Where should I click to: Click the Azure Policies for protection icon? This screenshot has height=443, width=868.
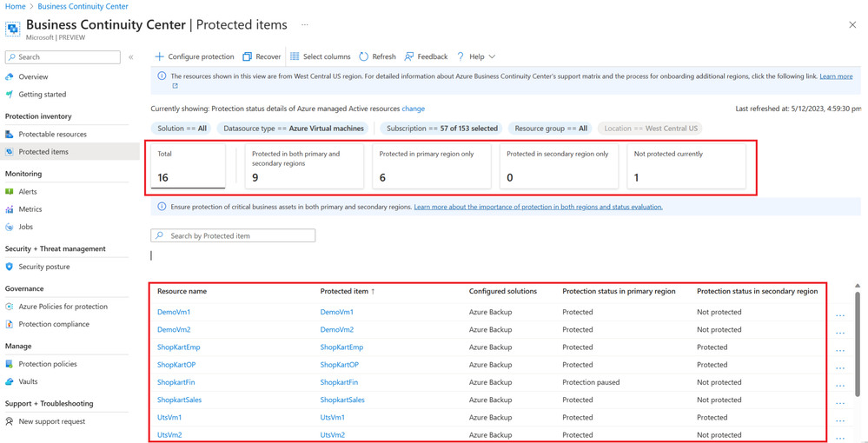[9, 307]
